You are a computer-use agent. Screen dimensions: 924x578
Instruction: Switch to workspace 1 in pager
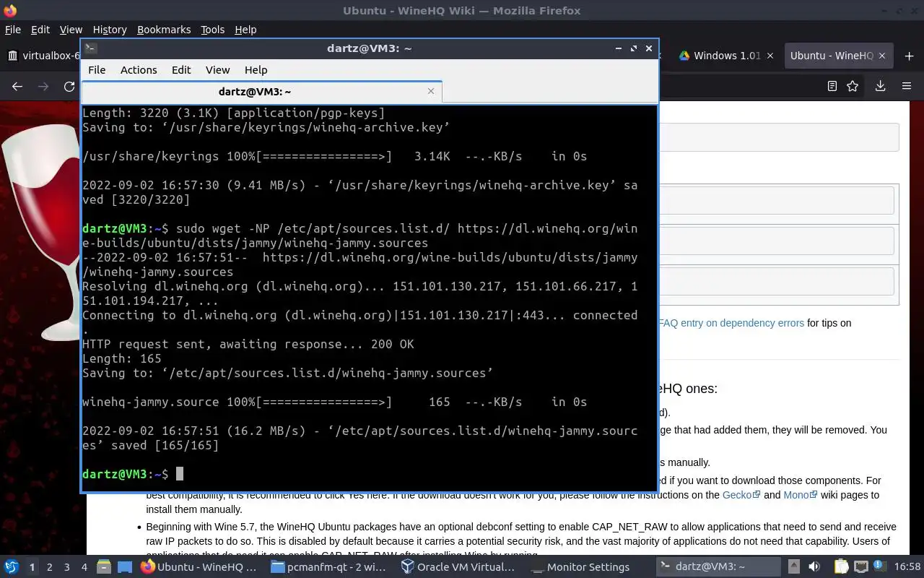pos(32,567)
